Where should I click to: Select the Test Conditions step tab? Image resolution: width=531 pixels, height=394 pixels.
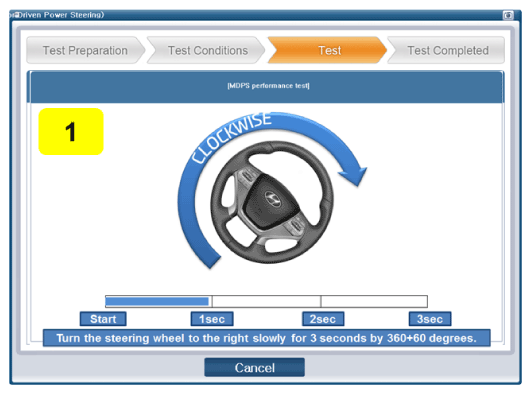coord(206,50)
